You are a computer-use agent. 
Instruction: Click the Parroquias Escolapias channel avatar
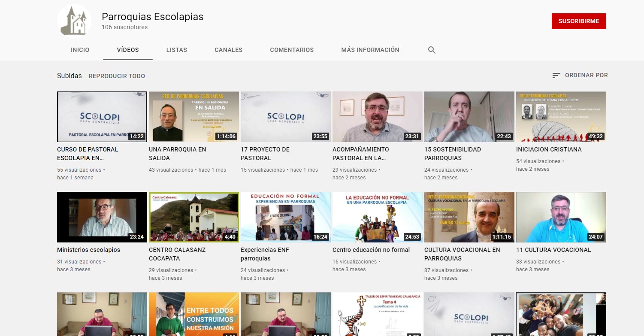tap(74, 21)
